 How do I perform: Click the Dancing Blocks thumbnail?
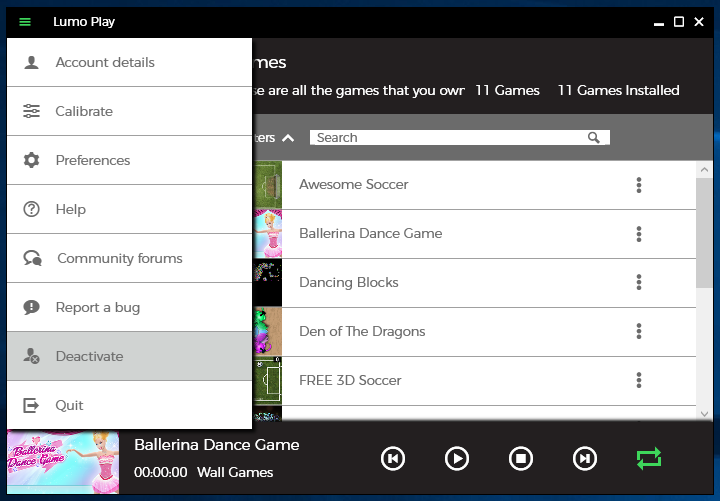click(x=267, y=282)
